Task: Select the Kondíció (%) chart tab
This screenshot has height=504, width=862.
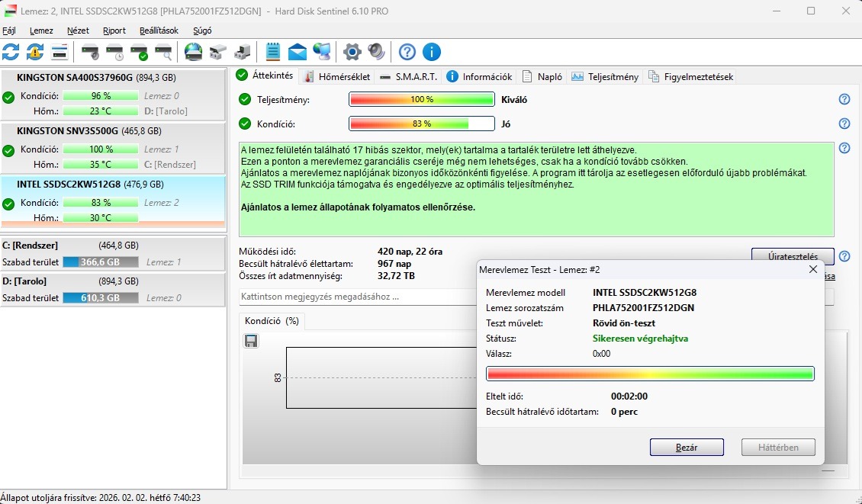Action: pos(272,321)
